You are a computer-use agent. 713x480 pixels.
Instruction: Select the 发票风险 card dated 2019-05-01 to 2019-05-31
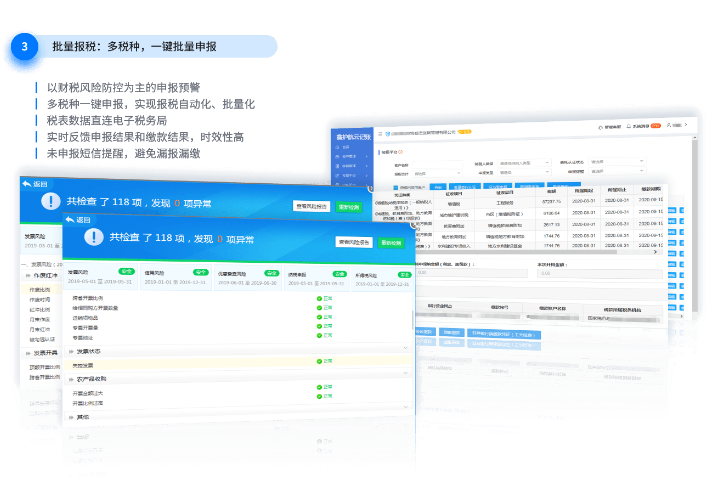(100, 277)
